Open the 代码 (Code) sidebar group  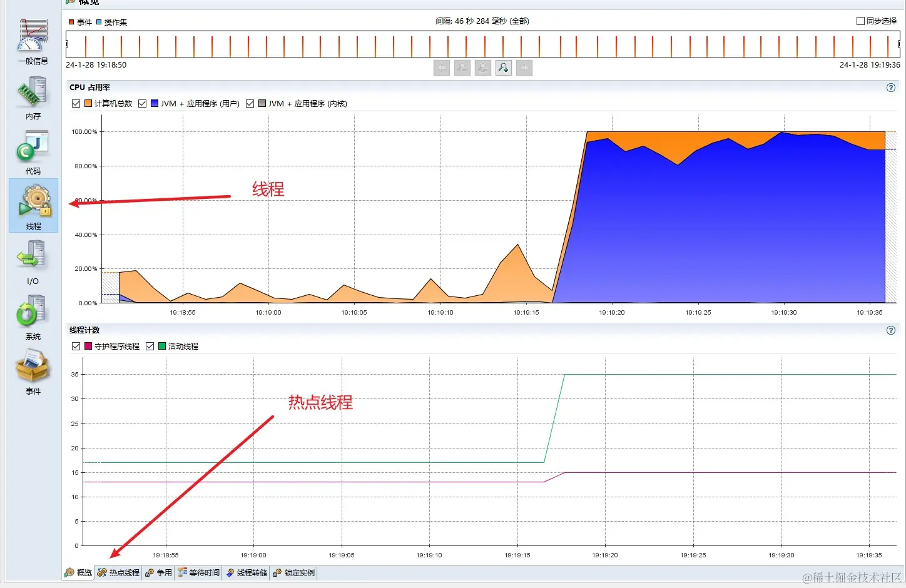click(33, 152)
